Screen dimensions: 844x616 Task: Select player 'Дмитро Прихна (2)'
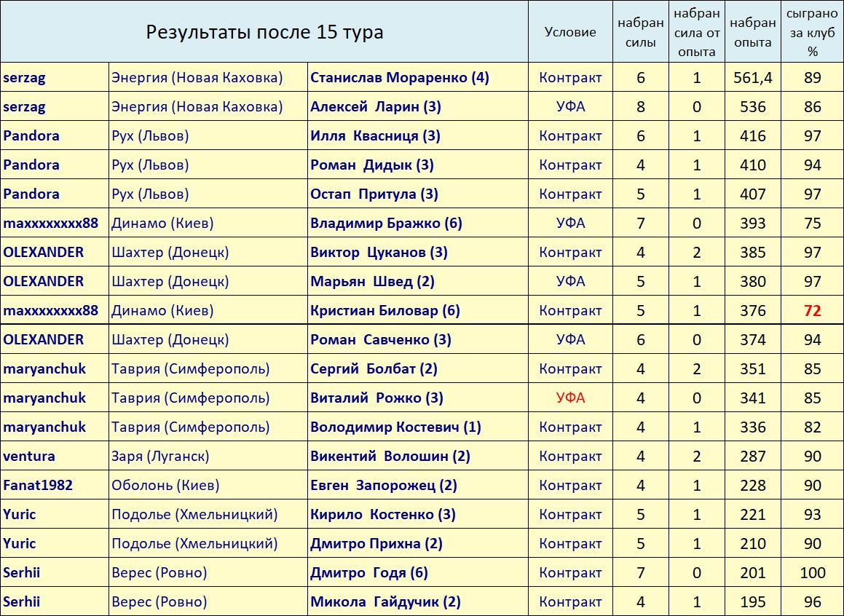376,543
